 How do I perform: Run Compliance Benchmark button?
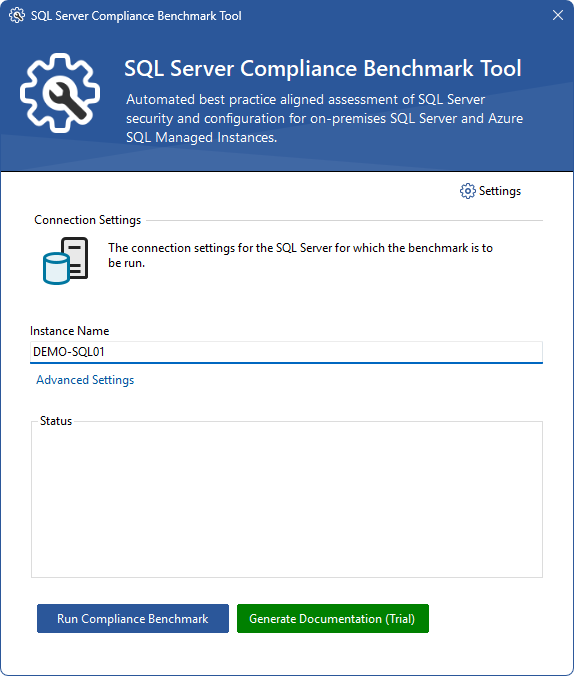[133, 619]
